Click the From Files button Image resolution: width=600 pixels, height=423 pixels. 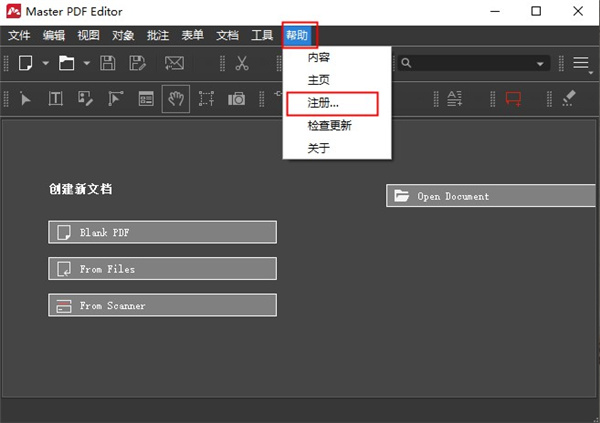[x=163, y=269]
